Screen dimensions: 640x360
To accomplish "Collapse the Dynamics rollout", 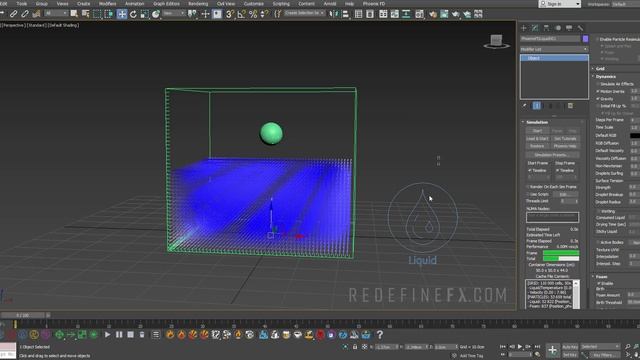I will pyautogui.click(x=606, y=76).
